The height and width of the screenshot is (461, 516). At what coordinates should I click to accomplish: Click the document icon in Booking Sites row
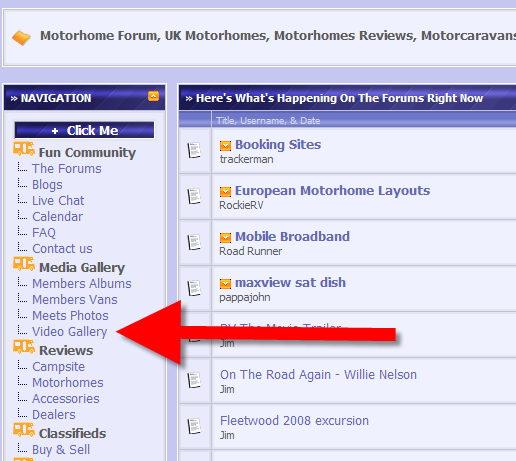point(194,150)
